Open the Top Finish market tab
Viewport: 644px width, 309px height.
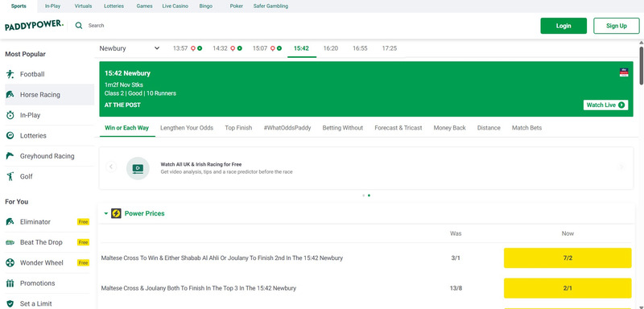(x=238, y=128)
